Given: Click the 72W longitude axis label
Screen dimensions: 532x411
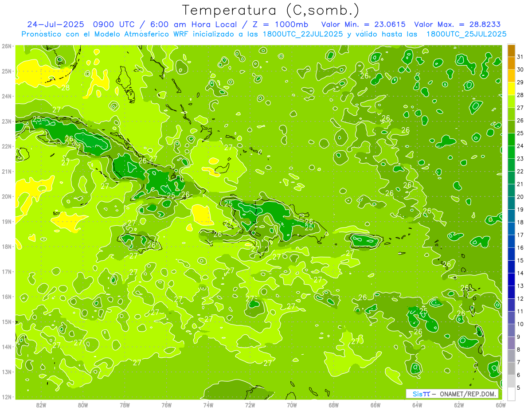Looking at the screenshot, I should (250, 405).
